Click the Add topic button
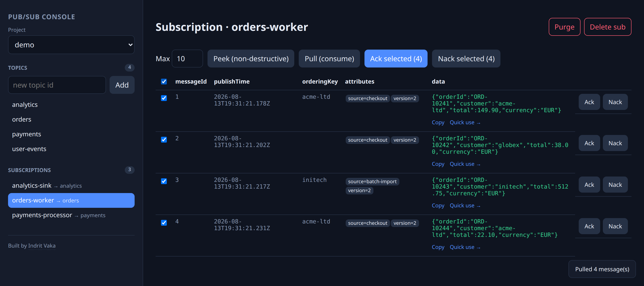Viewport: 644px width, 286px height. click(x=122, y=85)
